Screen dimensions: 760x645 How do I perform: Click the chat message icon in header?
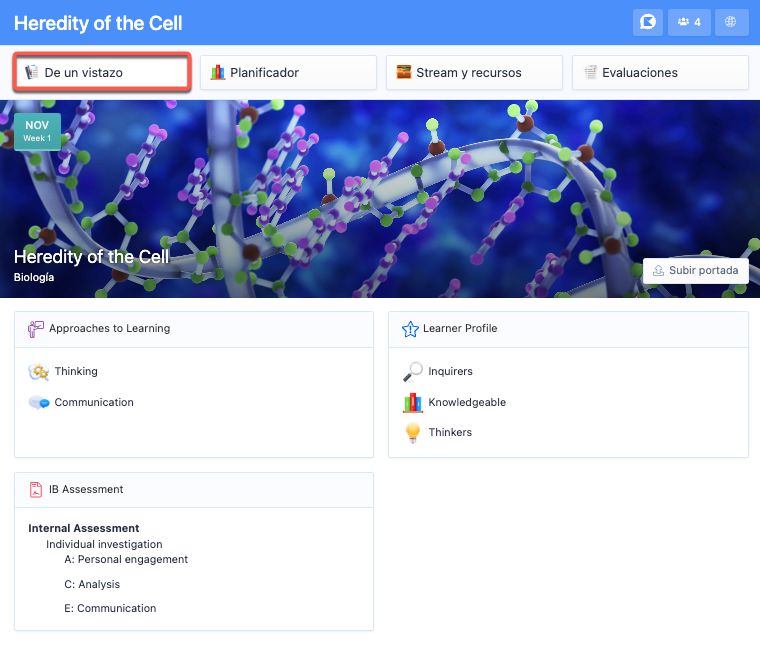(x=648, y=22)
